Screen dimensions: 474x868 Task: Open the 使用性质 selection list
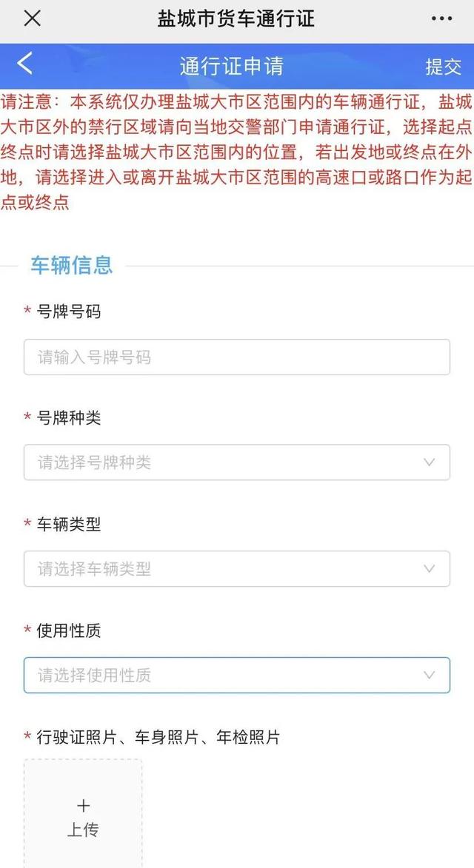237,674
